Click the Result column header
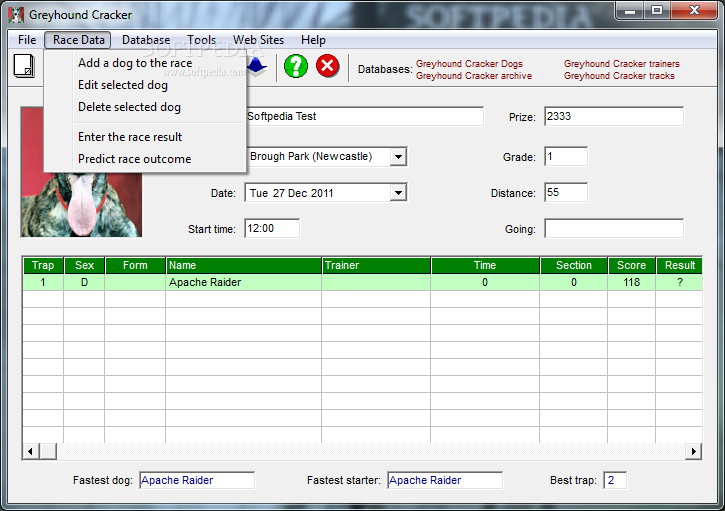 (679, 265)
